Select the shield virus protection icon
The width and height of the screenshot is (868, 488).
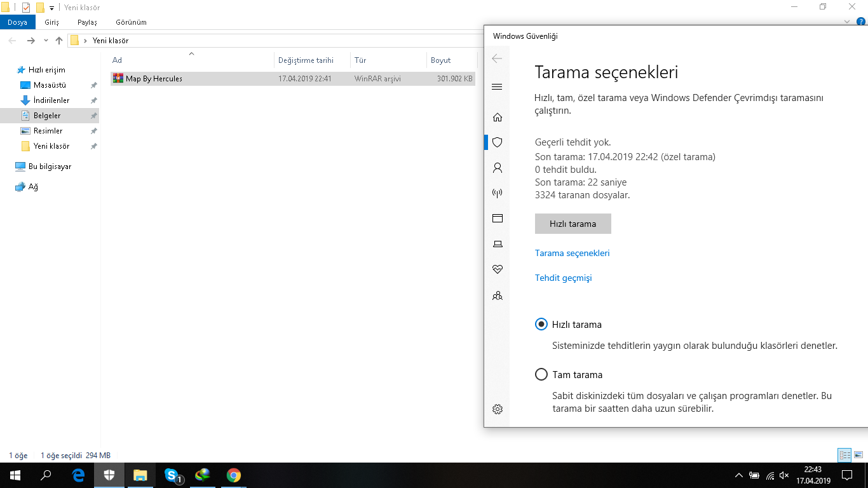tap(498, 142)
